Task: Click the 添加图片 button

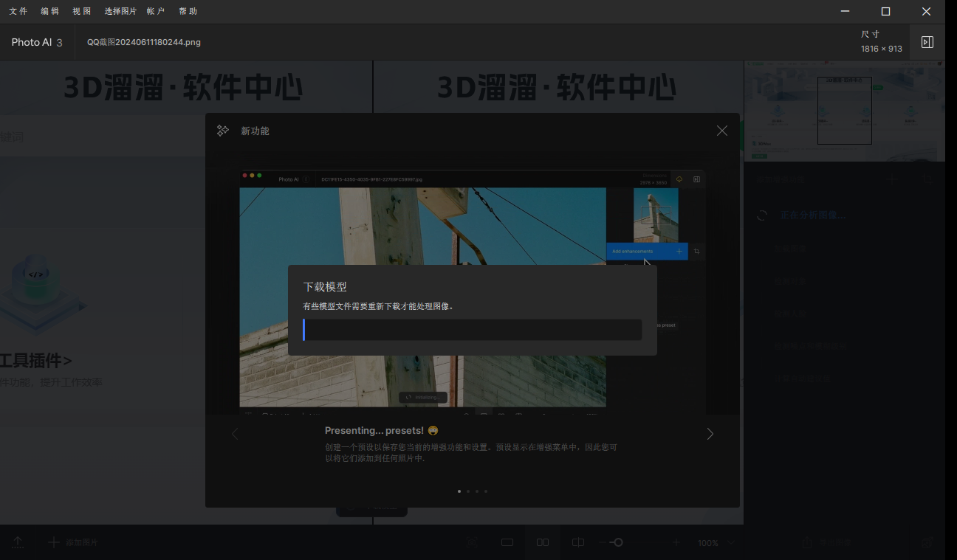Action: [73, 542]
